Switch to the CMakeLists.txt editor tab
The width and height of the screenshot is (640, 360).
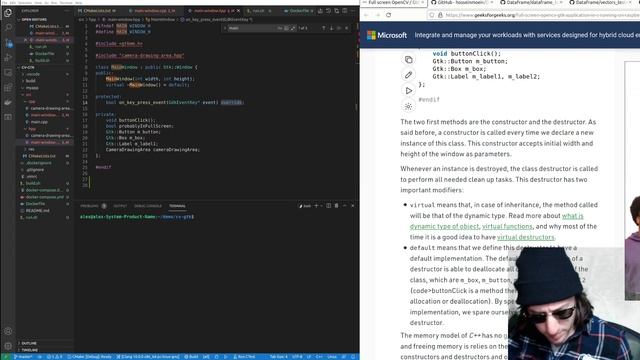(98, 11)
